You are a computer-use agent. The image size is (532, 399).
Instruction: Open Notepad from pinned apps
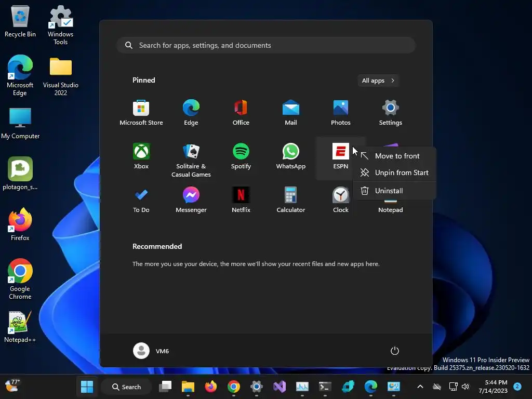[x=391, y=209]
